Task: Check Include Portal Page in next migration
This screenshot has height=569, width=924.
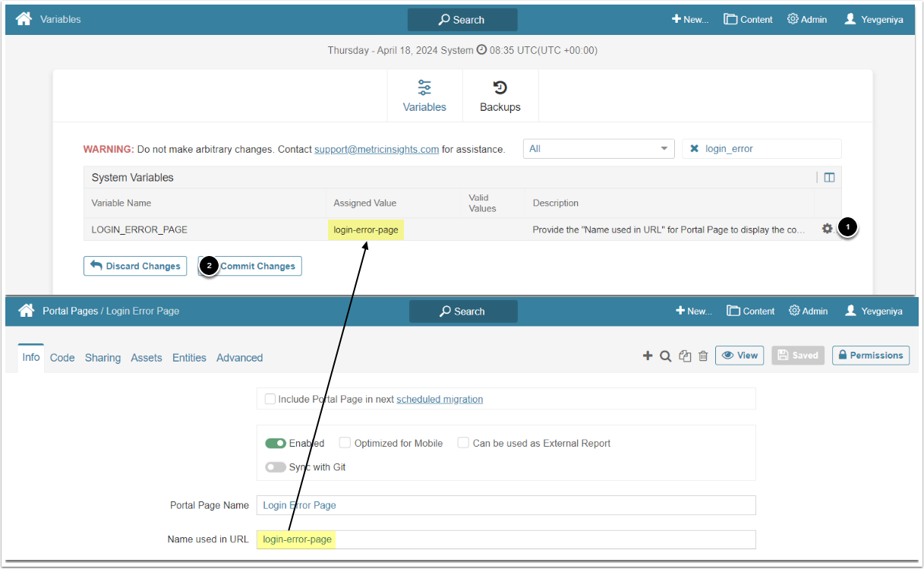Action: (x=270, y=399)
